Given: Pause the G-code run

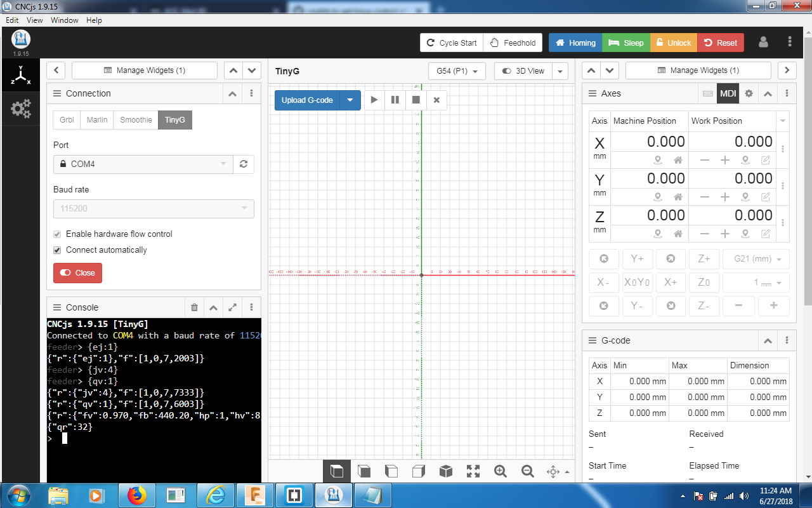Looking at the screenshot, I should [395, 100].
